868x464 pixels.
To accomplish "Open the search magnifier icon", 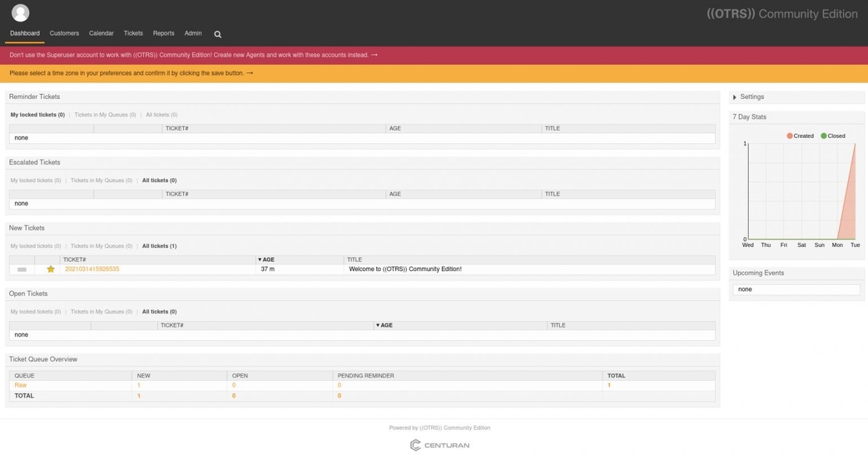I will (x=217, y=33).
